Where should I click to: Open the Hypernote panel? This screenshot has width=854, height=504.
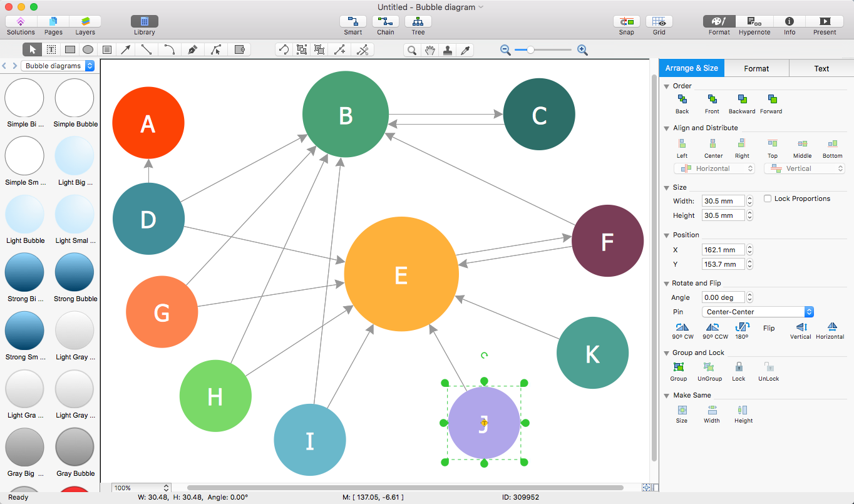(754, 22)
